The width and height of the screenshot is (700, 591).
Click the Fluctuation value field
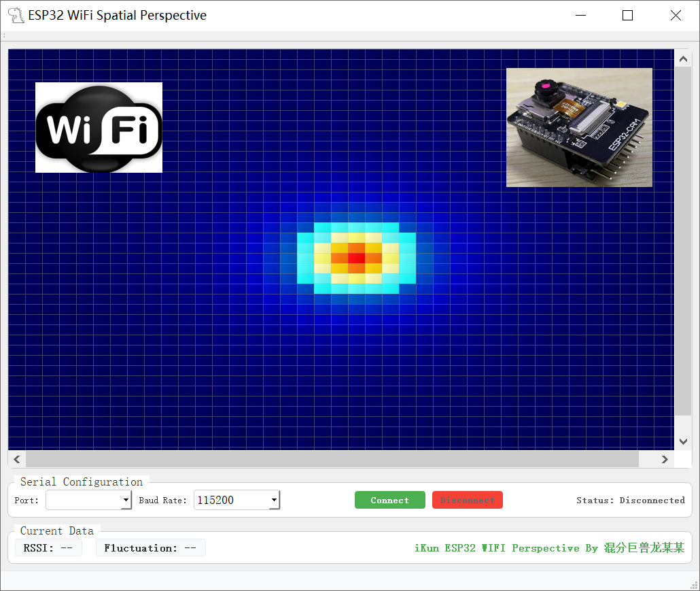click(150, 547)
